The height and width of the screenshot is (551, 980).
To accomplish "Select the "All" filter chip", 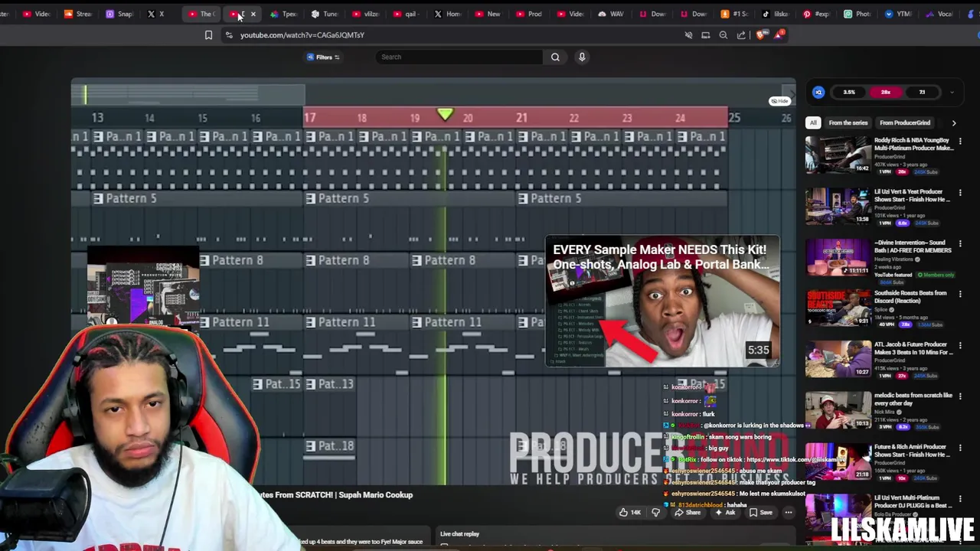I will tap(813, 122).
